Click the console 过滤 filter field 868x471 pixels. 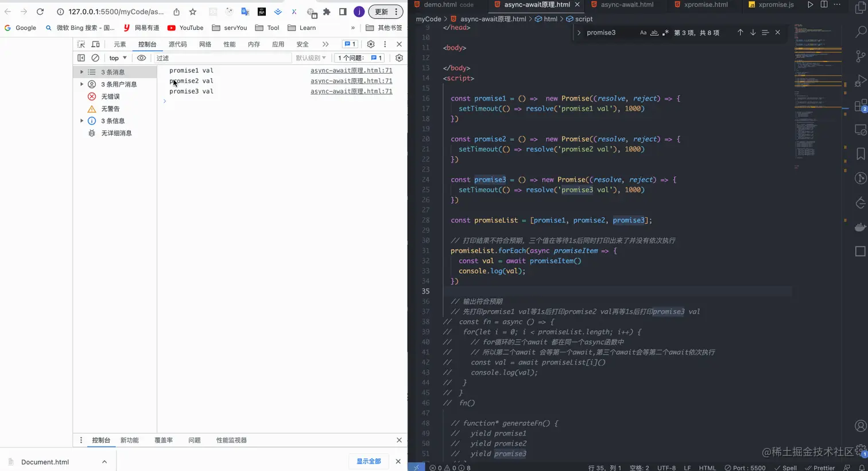click(223, 58)
